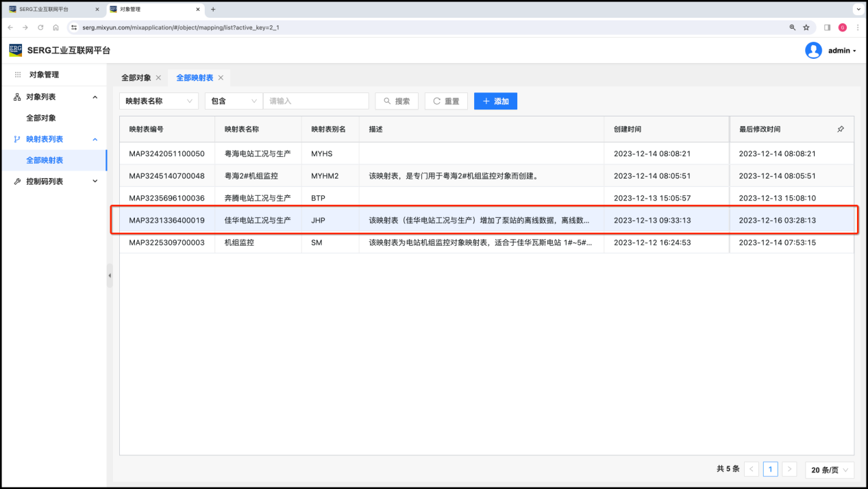The height and width of the screenshot is (489, 868).
Task: Open the 20 条/页 page size dropdown
Action: [x=829, y=470]
